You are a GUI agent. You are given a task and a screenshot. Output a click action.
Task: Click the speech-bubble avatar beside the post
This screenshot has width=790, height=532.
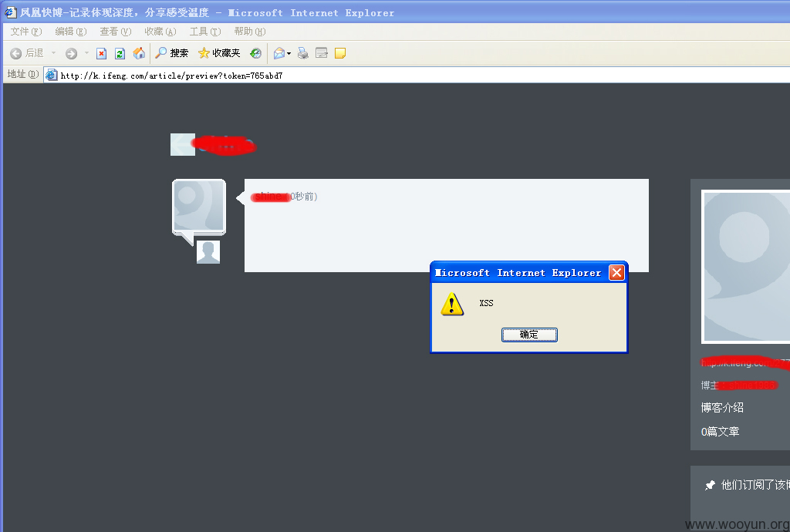coord(199,211)
